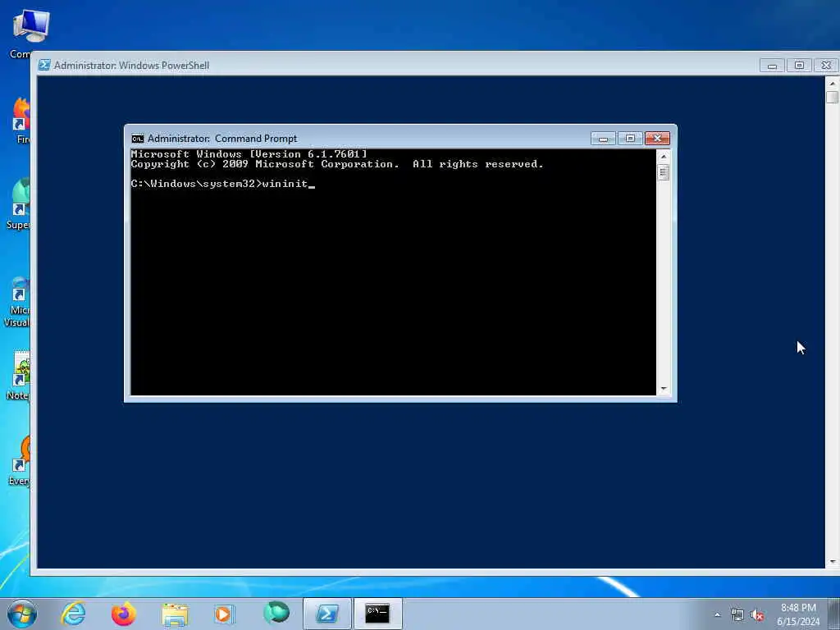The width and height of the screenshot is (840, 630).
Task: Click the wininit command line text
Action: (285, 184)
